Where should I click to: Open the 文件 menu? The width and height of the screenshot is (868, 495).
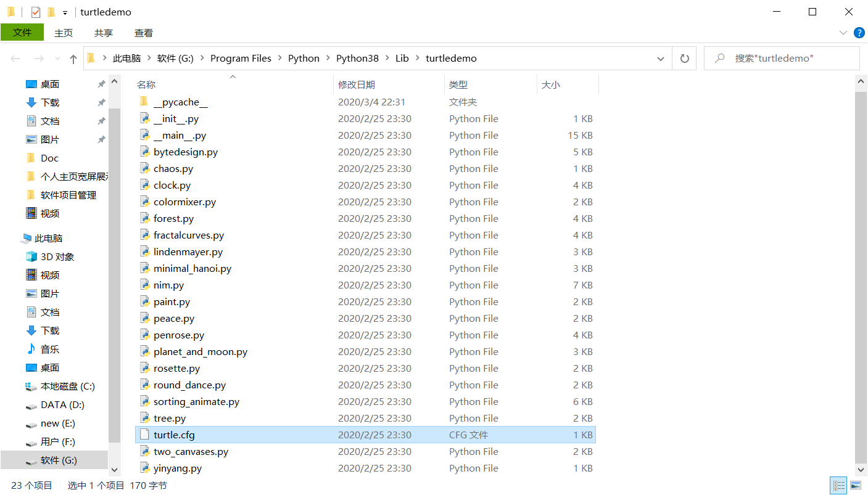click(22, 33)
